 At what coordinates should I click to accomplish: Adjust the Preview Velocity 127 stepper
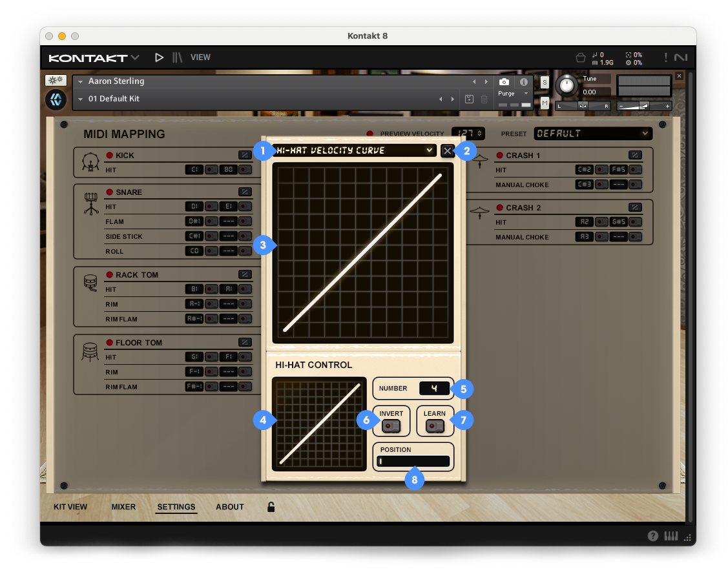(468, 134)
